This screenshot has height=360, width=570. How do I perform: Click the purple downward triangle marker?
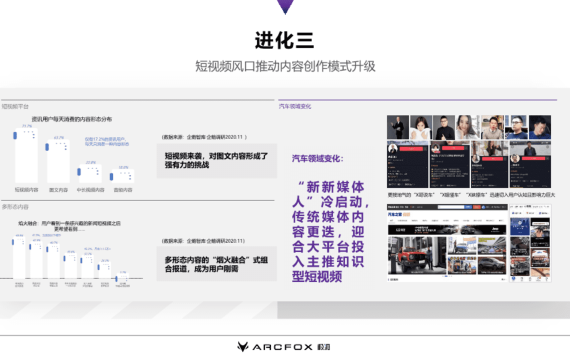point(285,6)
